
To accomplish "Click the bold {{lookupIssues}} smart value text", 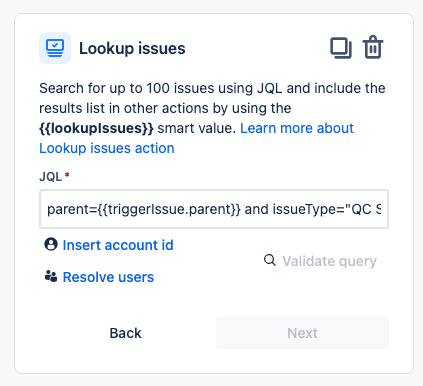I will [96, 128].
